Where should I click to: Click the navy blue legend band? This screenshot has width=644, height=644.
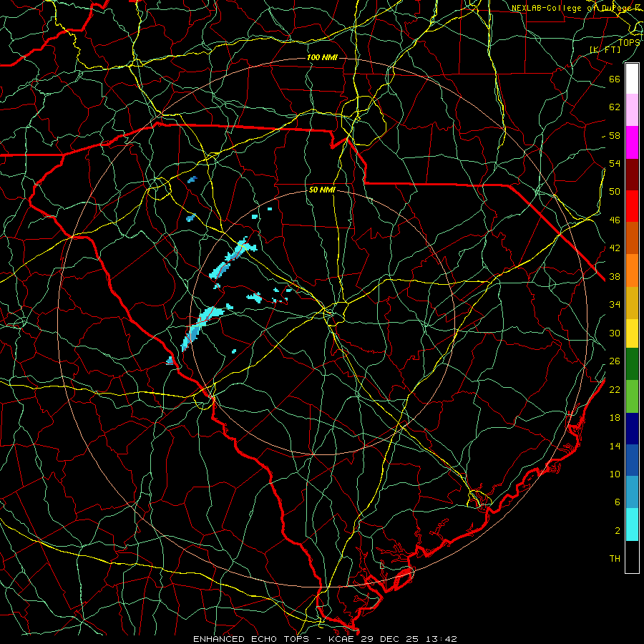632,429
